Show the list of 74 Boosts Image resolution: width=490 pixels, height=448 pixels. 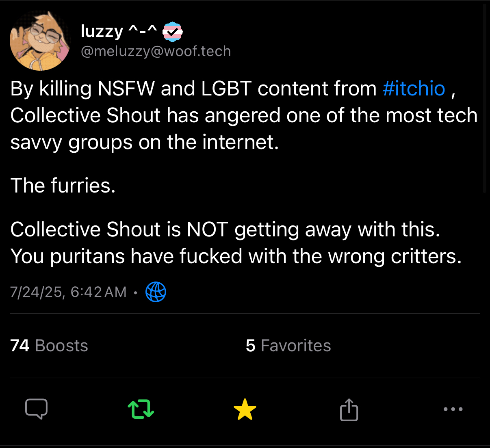pyautogui.click(x=49, y=346)
